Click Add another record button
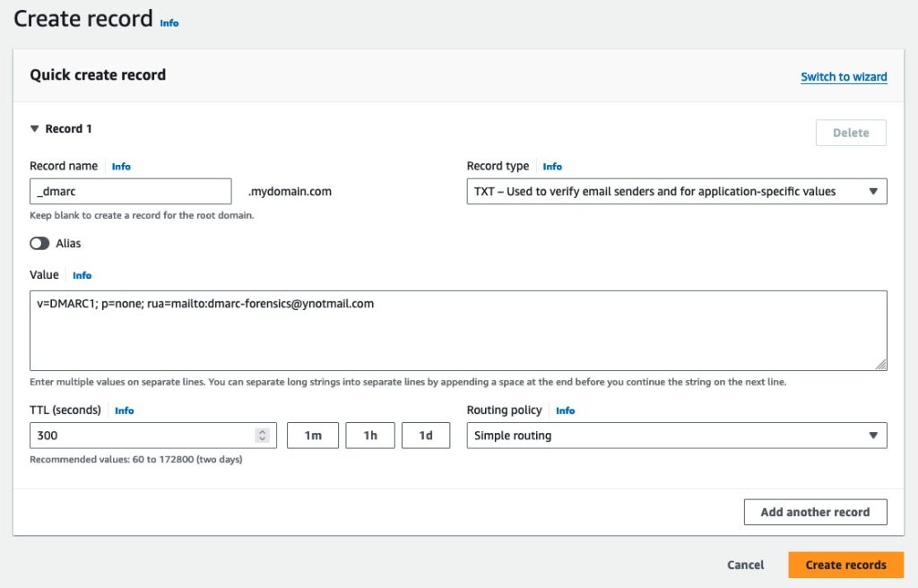918x588 pixels. click(x=815, y=512)
